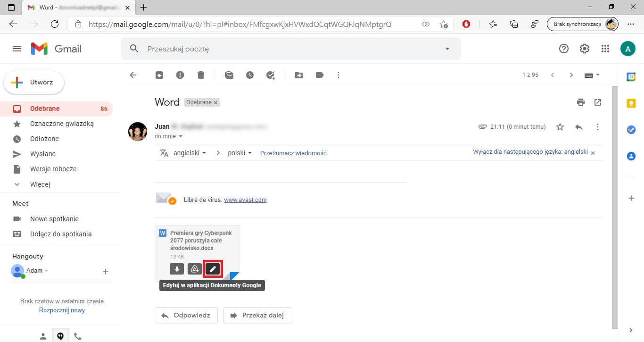
Task: Star the message from Juan
Action: pyautogui.click(x=560, y=127)
